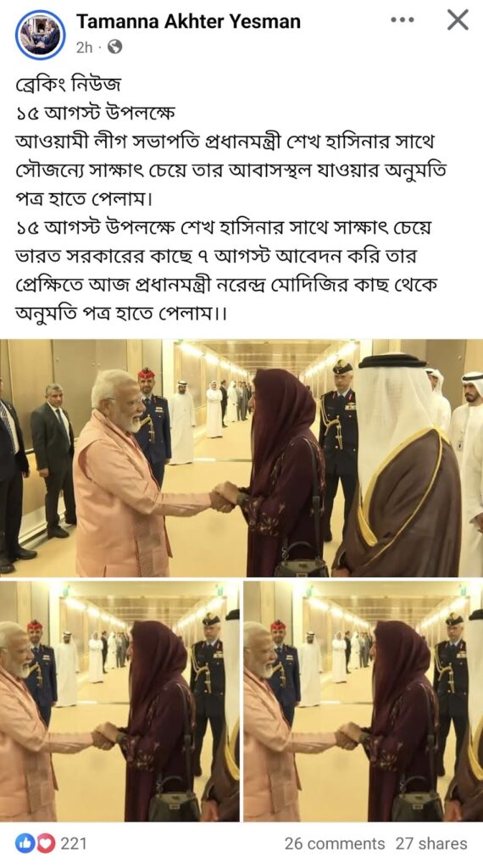Viewport: 483px width, 868px height.
Task: Open the three-dots post options menu
Action: (x=402, y=20)
